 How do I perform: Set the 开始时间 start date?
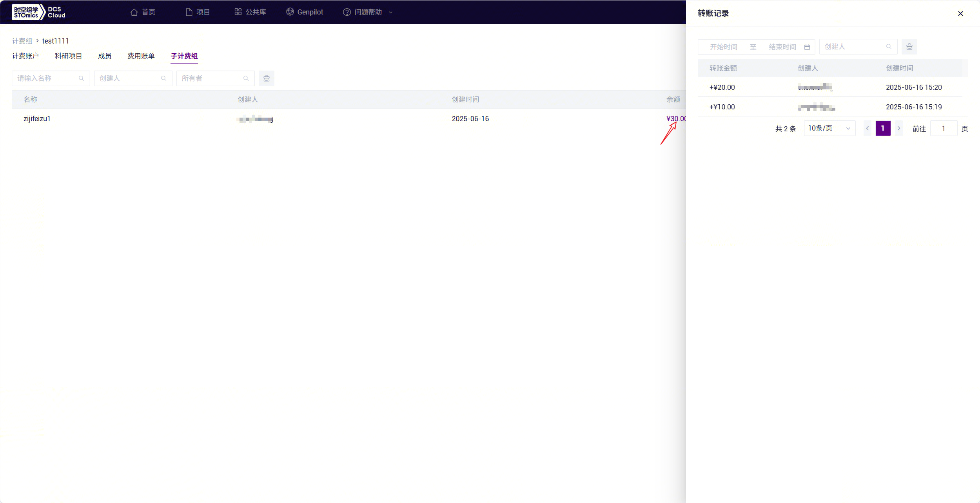[x=724, y=47]
